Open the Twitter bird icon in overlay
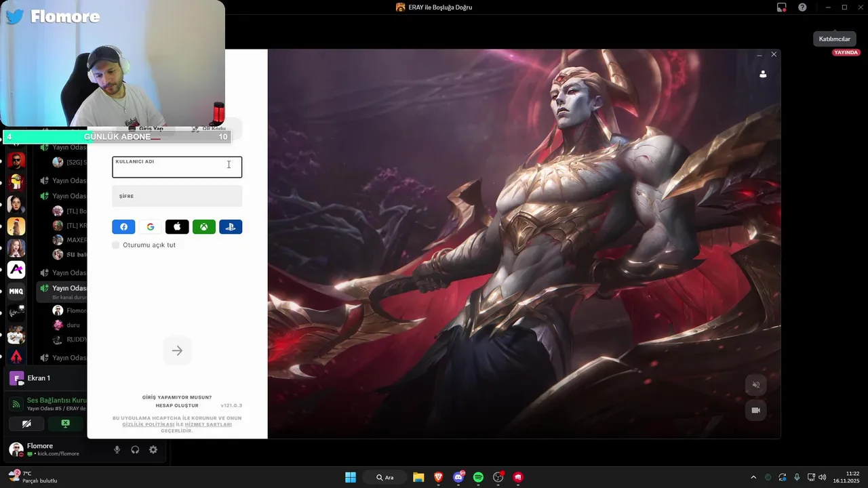 (15, 16)
